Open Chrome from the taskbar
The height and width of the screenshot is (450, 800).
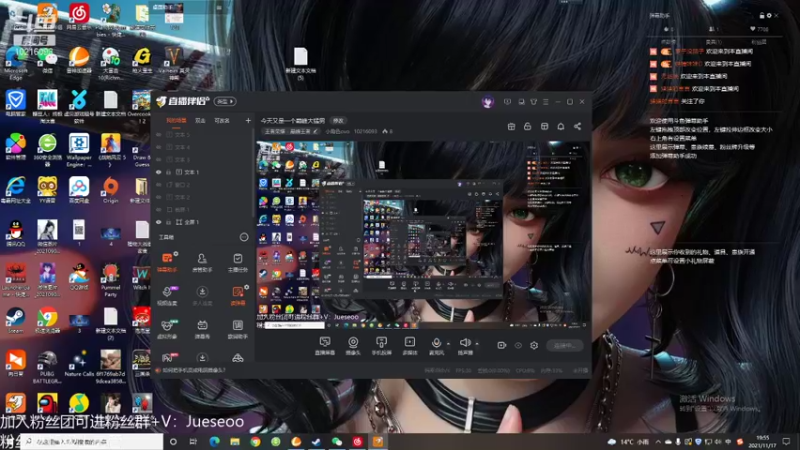coord(255,441)
